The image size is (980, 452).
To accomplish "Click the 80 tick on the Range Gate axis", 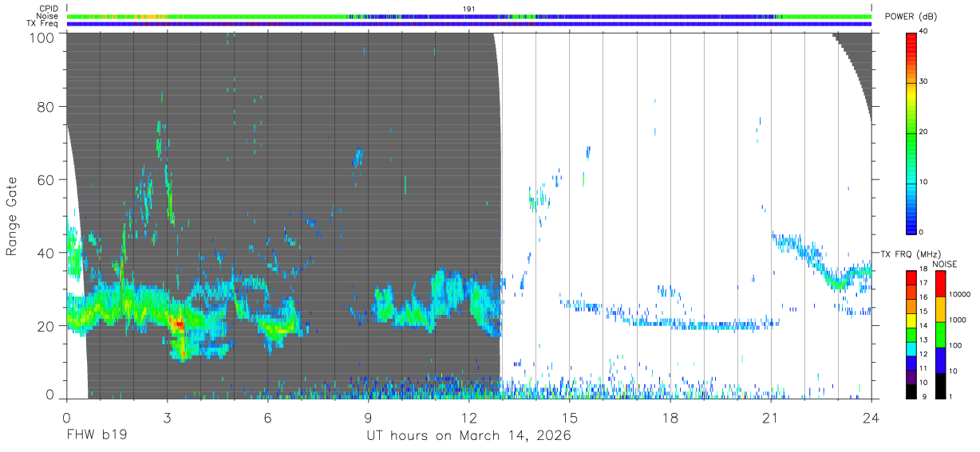I will [x=45, y=106].
